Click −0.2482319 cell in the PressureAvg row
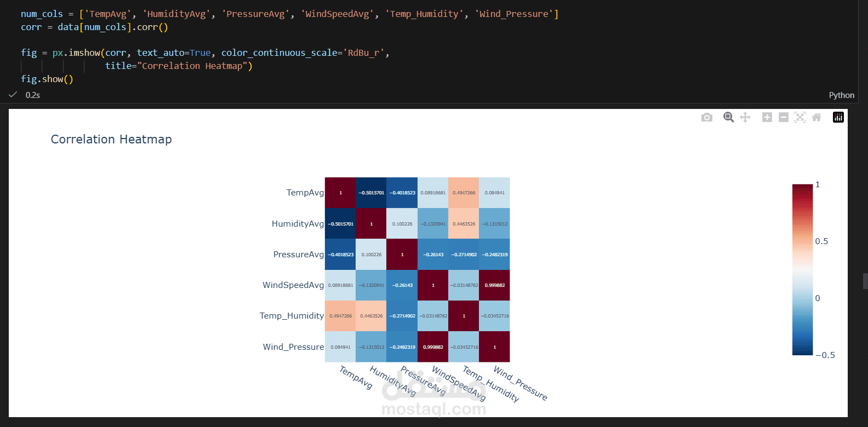 494,255
